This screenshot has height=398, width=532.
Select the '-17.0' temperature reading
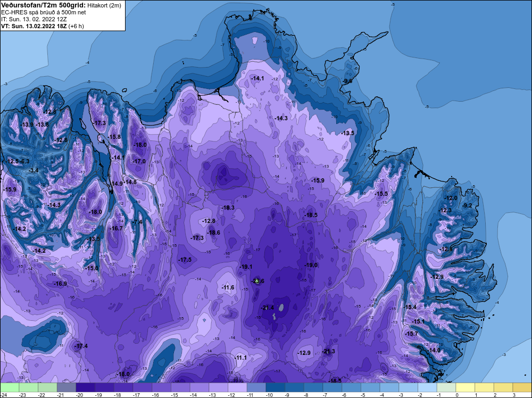[x=139, y=162]
